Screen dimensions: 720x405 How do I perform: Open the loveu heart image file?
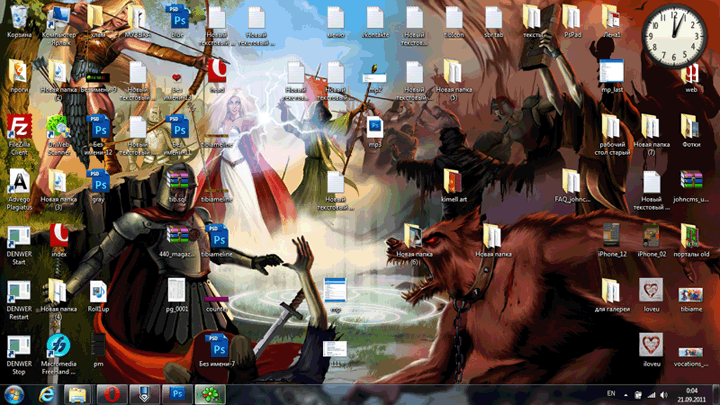click(x=651, y=291)
